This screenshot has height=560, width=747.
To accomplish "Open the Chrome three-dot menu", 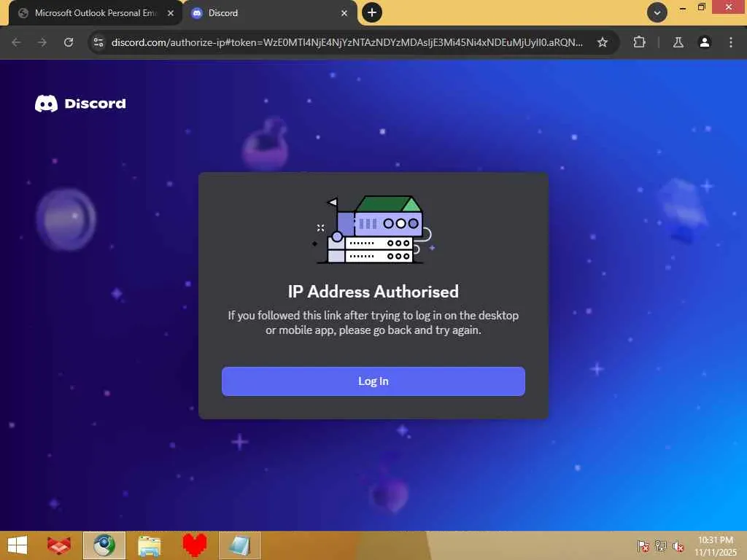I will pos(731,42).
